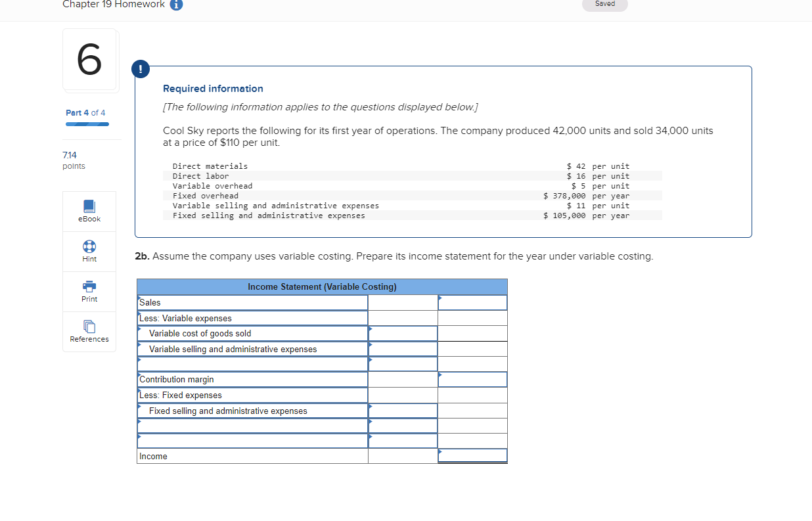Open the eBook resource
Image resolution: width=812 pixels, height=521 pixels.
click(x=89, y=212)
